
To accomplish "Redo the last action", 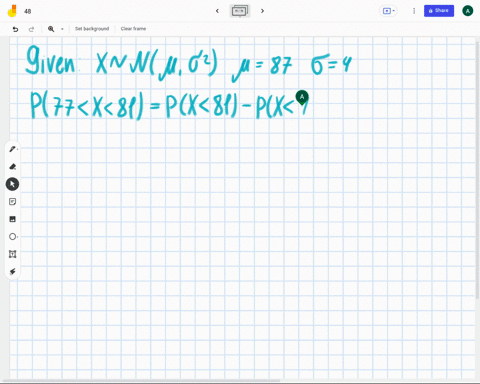I will tap(31, 29).
